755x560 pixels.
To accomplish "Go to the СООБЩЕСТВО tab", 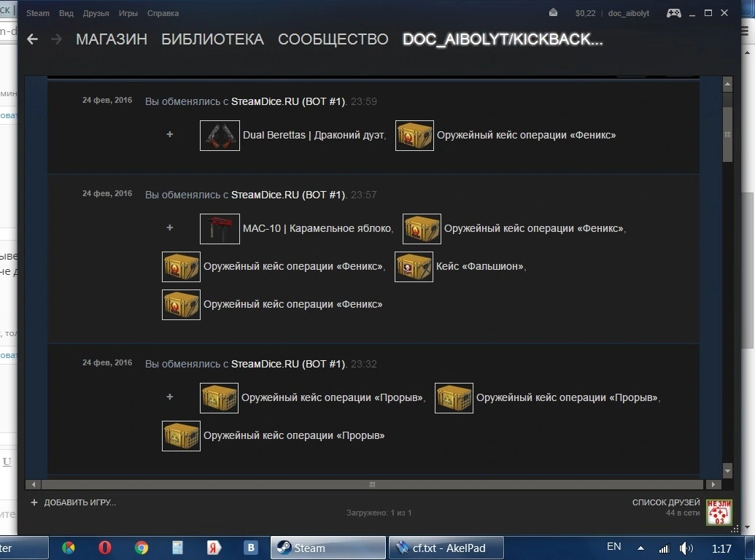I will point(333,39).
